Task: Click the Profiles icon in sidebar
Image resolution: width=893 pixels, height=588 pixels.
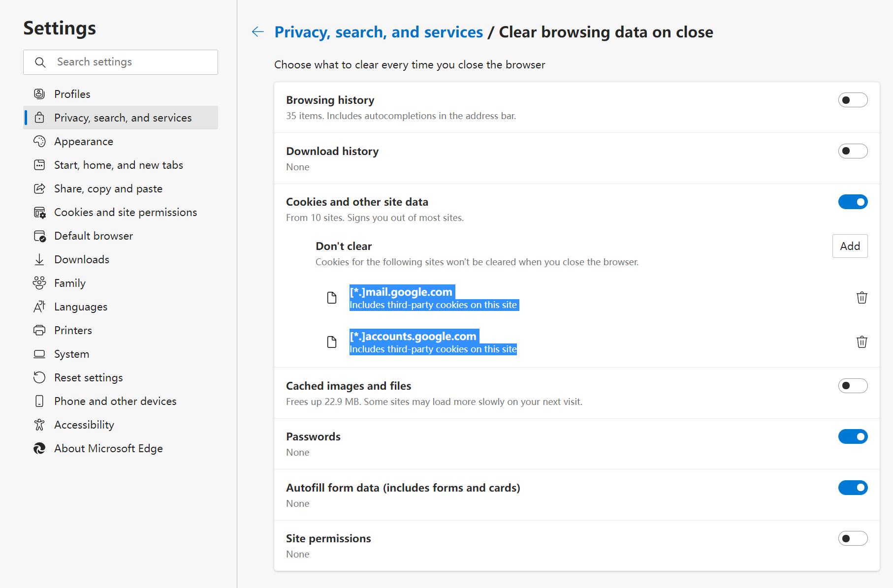Action: point(39,94)
